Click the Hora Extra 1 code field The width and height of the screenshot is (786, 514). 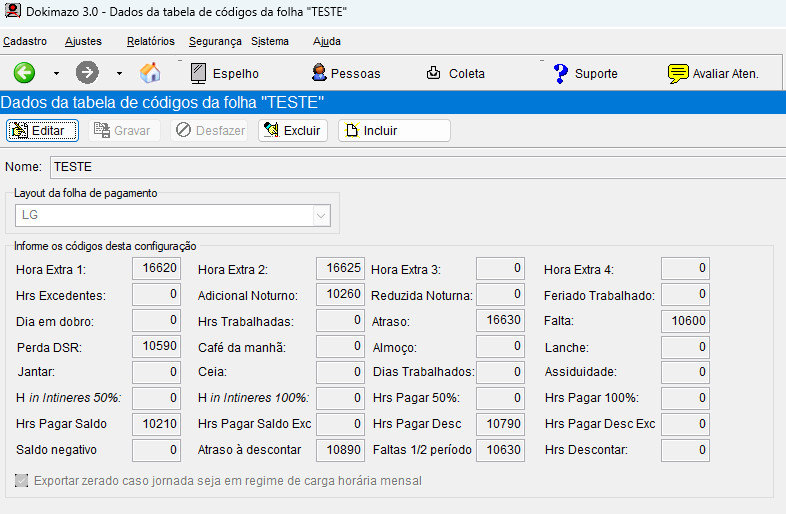157,268
